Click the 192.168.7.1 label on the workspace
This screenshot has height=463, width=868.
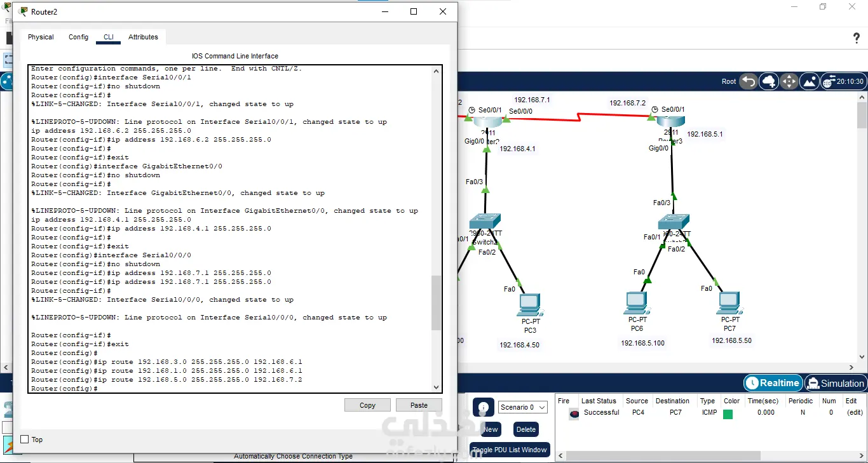[x=532, y=100]
